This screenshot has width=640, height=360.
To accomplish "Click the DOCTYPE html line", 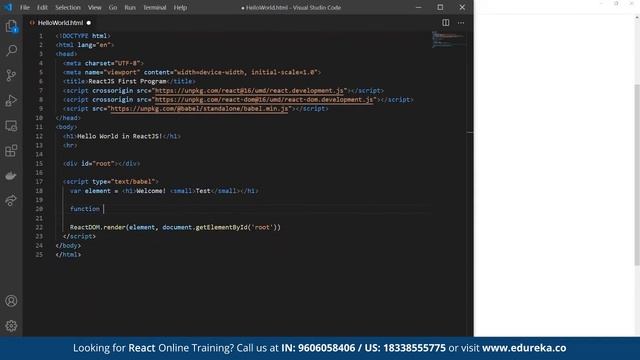I will 83,36.
